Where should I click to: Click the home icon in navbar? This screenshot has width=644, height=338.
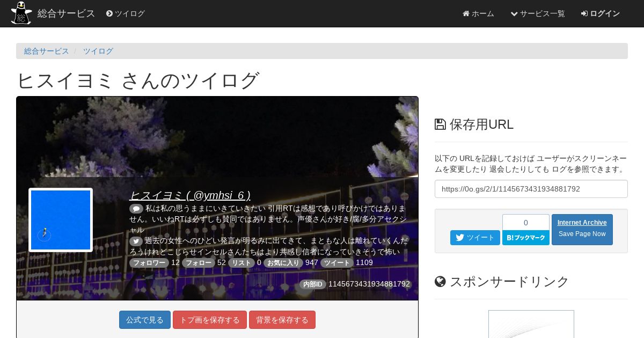pos(466,13)
